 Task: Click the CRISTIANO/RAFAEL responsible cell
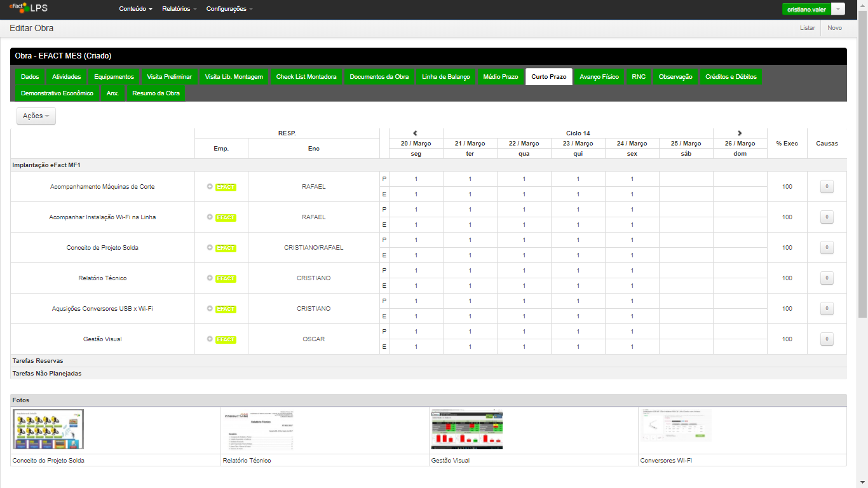pyautogui.click(x=314, y=248)
